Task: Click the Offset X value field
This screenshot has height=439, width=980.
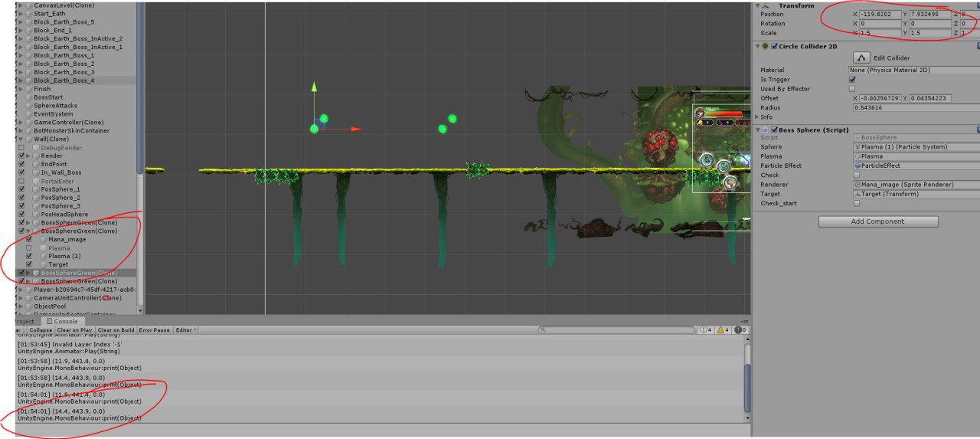Action: click(880, 98)
